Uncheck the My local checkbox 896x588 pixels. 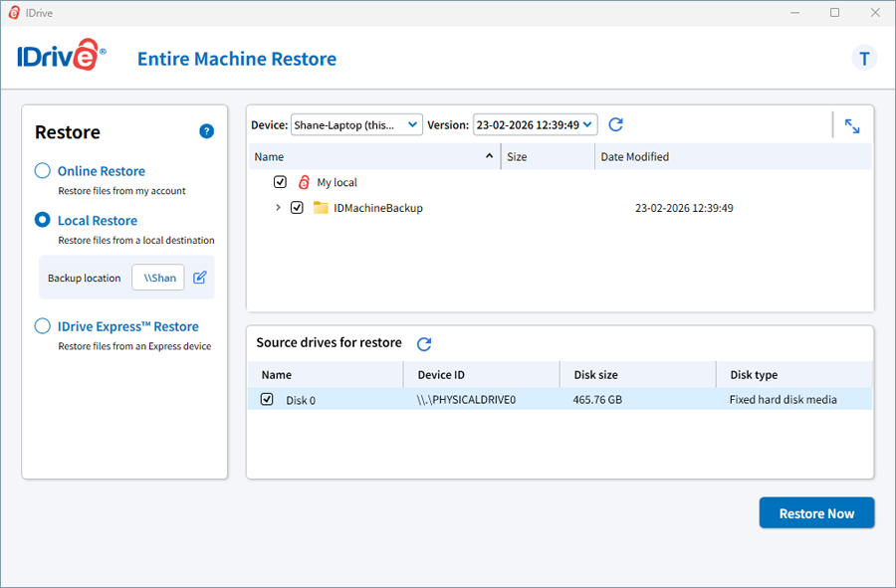coord(280,183)
